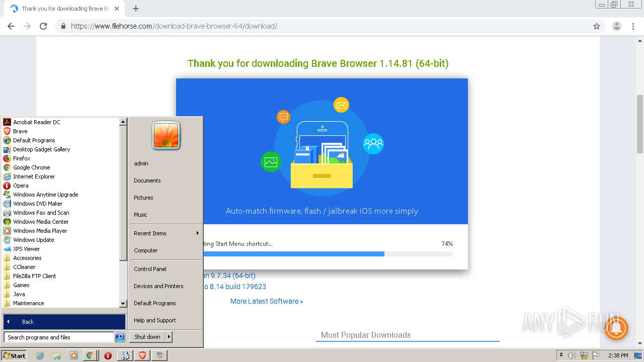The image size is (644, 362).
Task: Open Help and Support
Action: [x=154, y=320]
